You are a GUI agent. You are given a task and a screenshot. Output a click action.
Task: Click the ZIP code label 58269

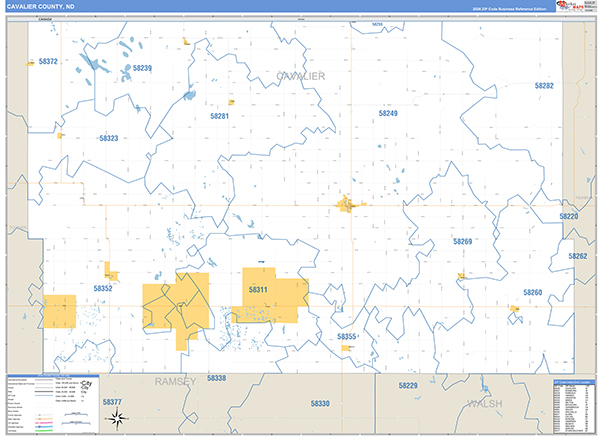click(x=463, y=242)
